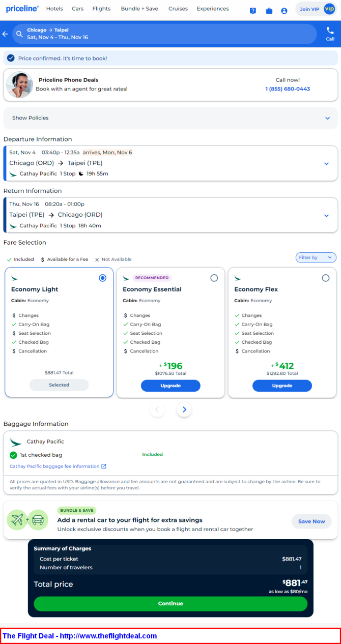Expand the departure flight details chevron
The width and height of the screenshot is (341, 644).
tap(326, 164)
